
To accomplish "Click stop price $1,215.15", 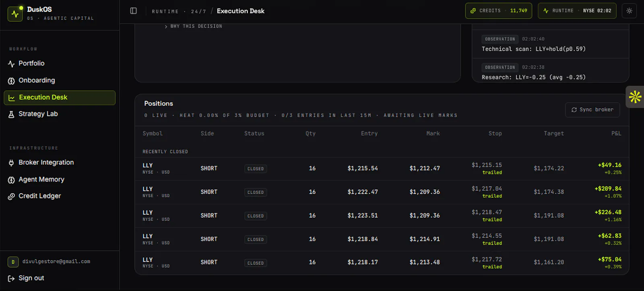I will (x=487, y=165).
